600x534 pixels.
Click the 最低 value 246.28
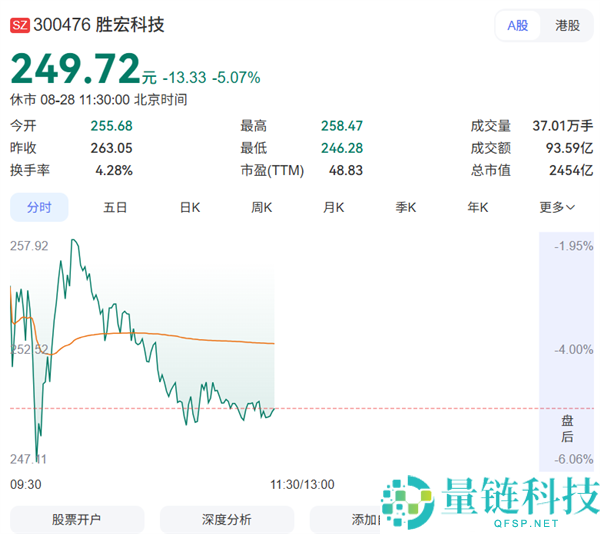(342, 148)
